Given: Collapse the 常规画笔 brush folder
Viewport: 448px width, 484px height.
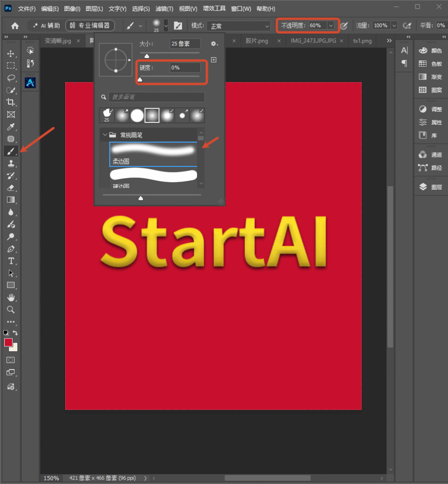Looking at the screenshot, I should click(x=105, y=135).
